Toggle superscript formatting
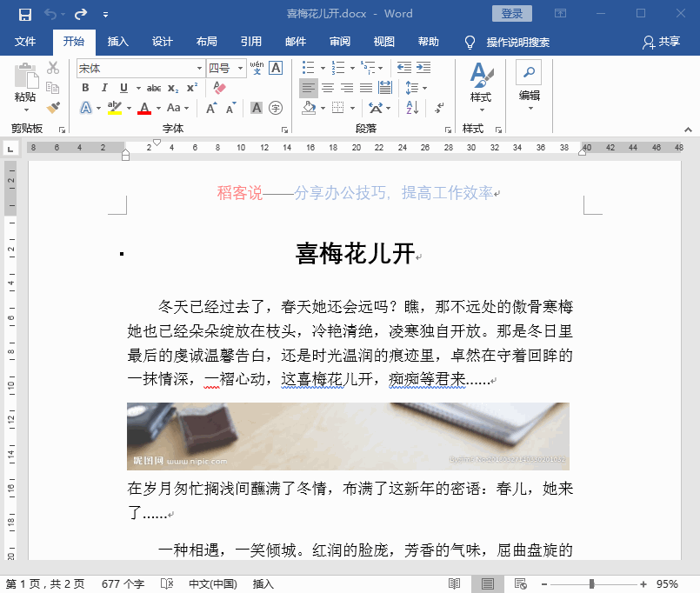700x593 pixels. [192, 88]
